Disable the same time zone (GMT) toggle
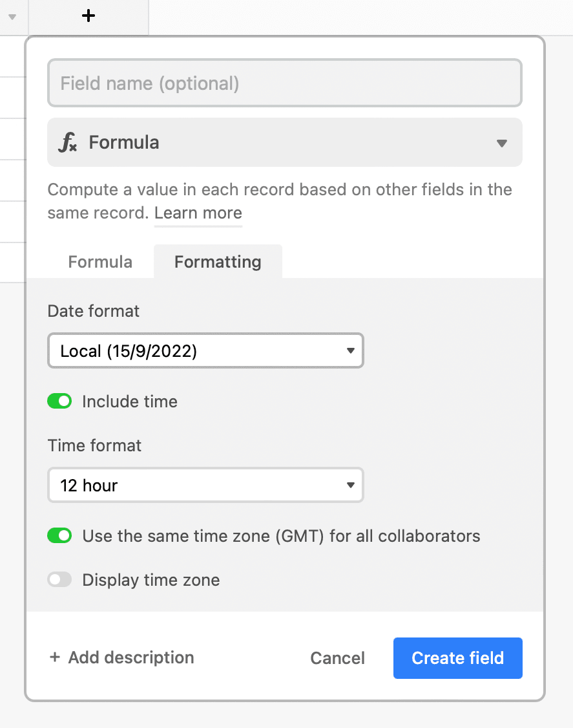 click(59, 536)
